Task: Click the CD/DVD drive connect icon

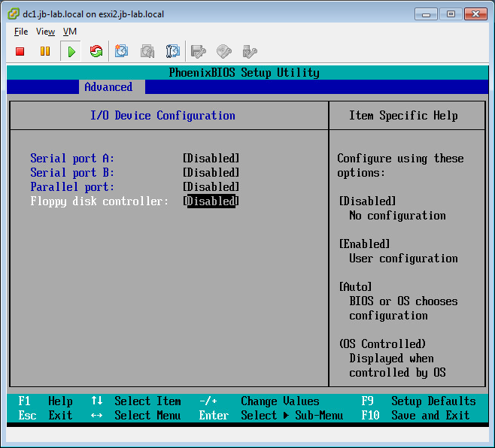Action: 224,52
